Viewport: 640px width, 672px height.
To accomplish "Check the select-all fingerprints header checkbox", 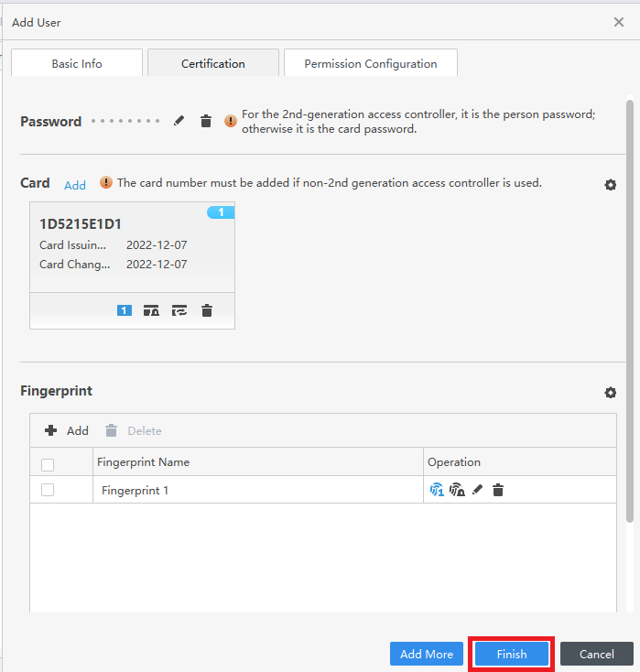I will (48, 464).
